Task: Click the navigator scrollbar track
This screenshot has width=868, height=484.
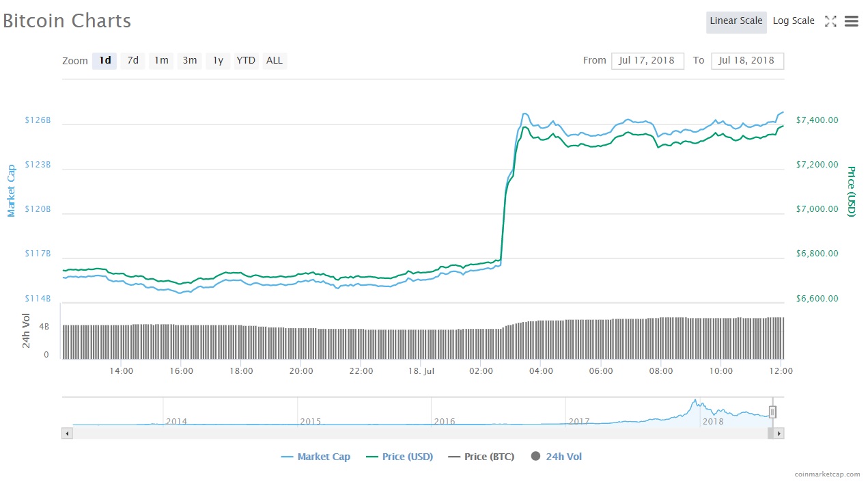Action: (x=410, y=433)
